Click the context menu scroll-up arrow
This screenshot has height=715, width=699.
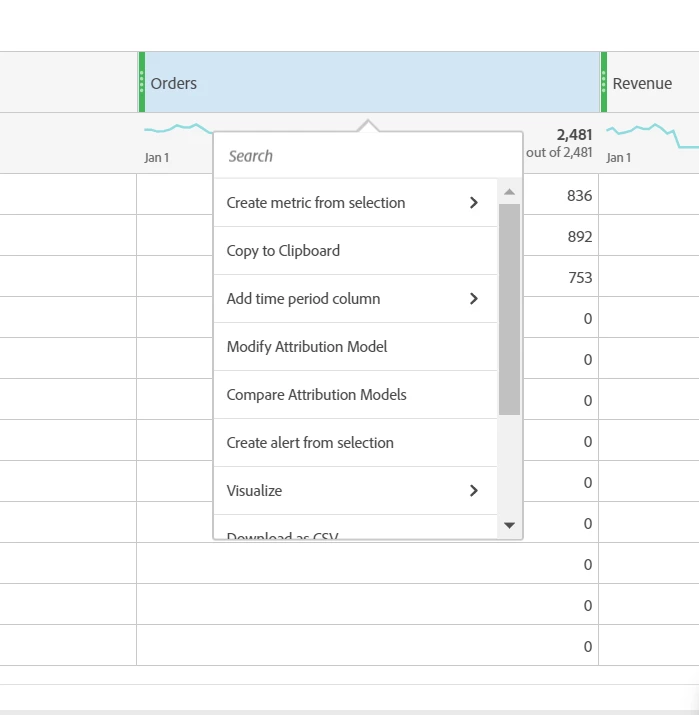point(509,192)
